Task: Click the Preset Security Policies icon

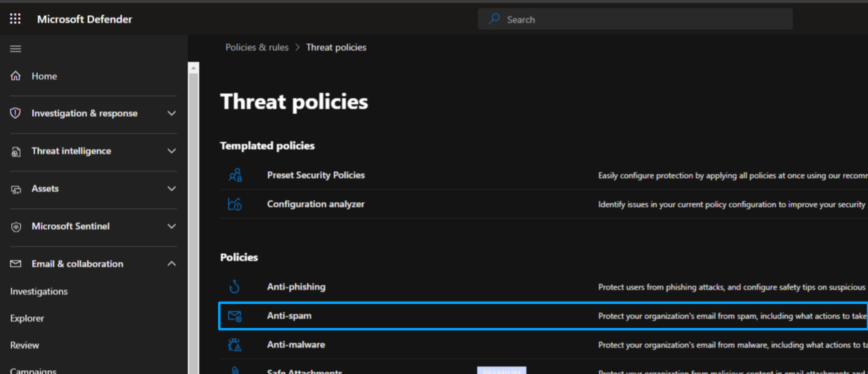Action: [235, 175]
